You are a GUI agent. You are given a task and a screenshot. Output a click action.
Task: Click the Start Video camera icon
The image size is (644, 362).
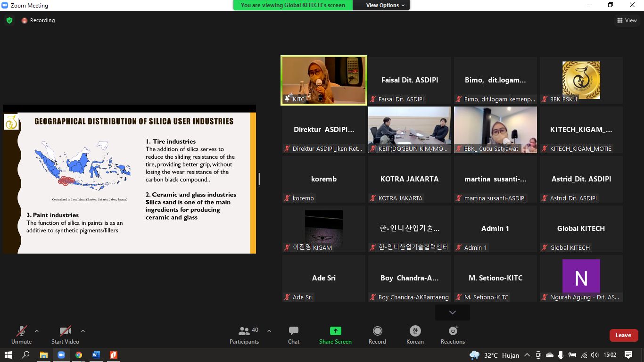coord(65,331)
